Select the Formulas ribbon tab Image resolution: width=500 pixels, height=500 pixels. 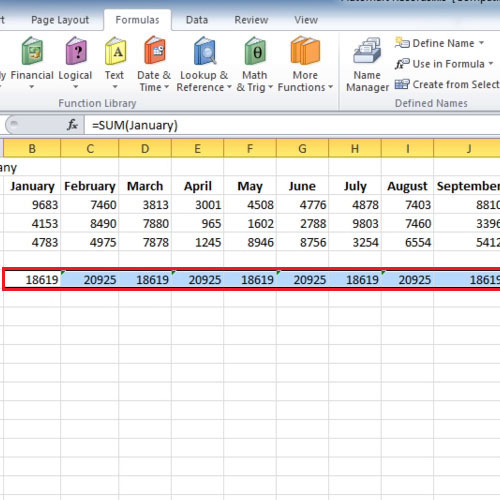(137, 20)
